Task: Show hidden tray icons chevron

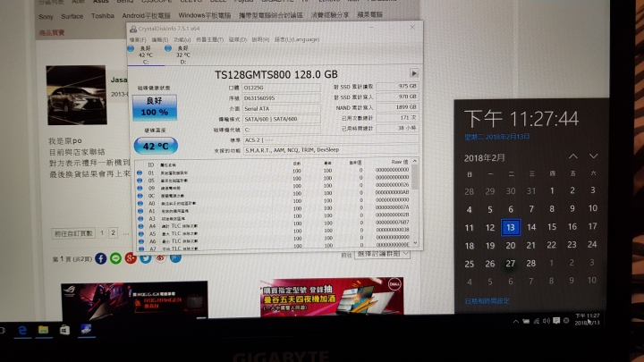Action: tap(516, 322)
